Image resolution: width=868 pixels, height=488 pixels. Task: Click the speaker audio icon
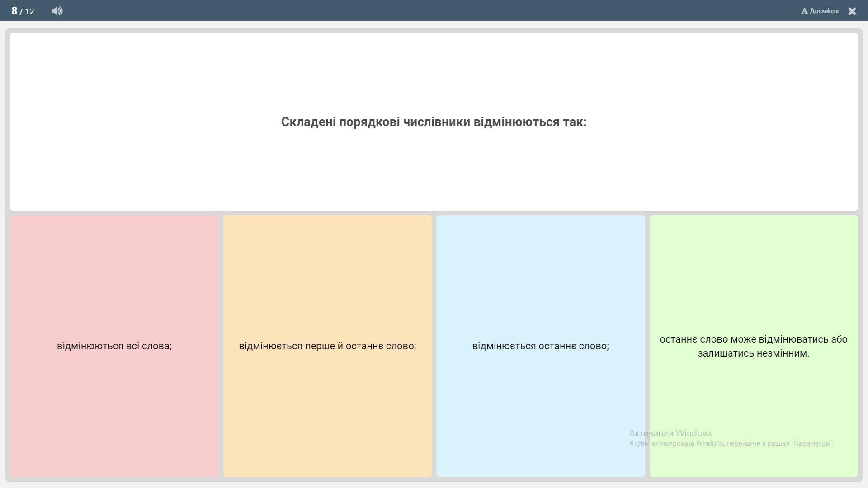(57, 11)
